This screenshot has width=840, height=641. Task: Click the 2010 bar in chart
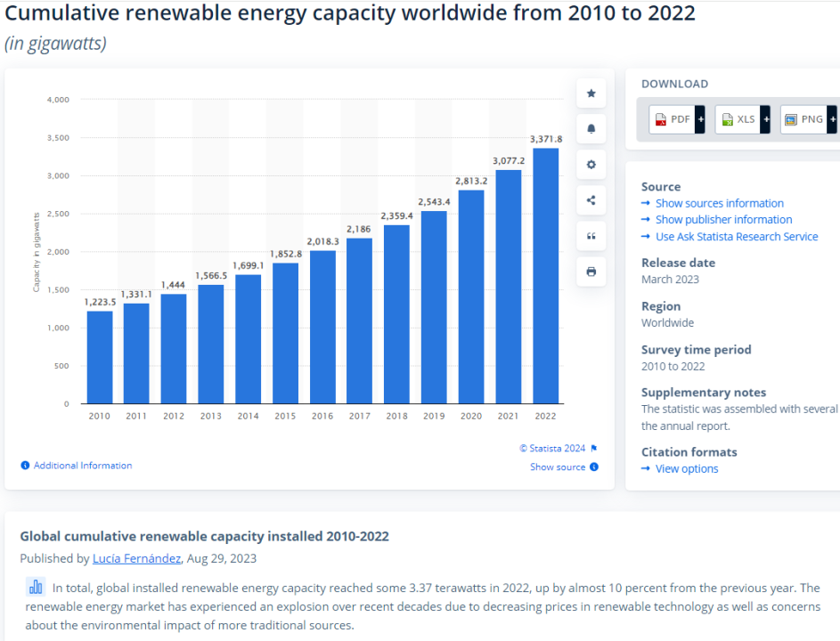pos(100,357)
